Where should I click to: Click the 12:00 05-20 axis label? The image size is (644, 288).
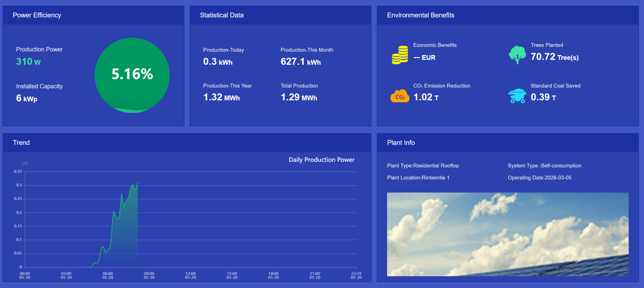[191, 276]
